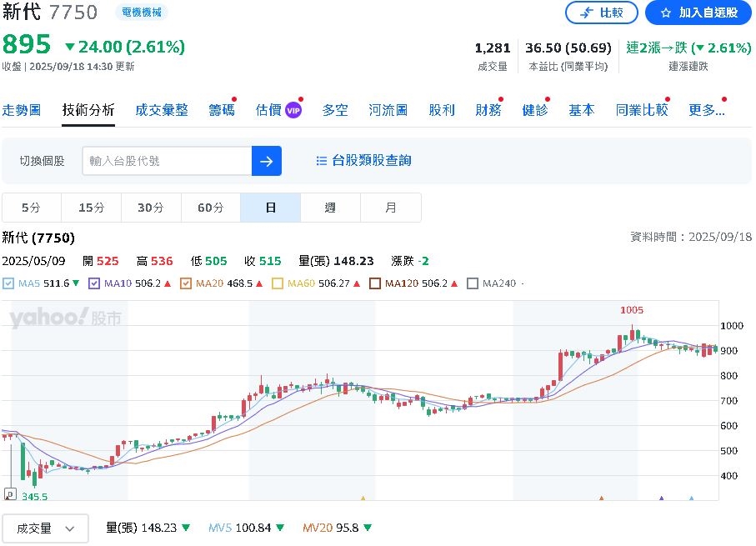This screenshot has width=756, height=546.
Task: Click the paper-plane icon inside 比較 button
Action: point(586,12)
